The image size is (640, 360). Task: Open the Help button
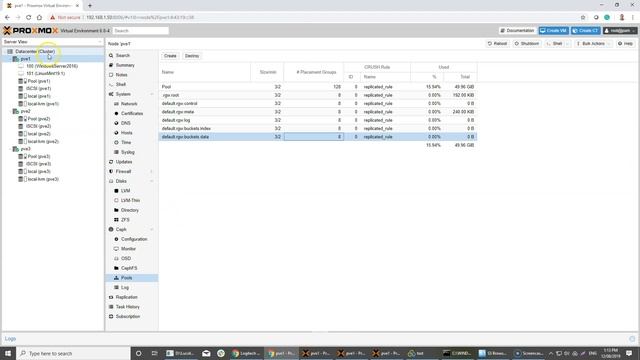click(x=625, y=44)
